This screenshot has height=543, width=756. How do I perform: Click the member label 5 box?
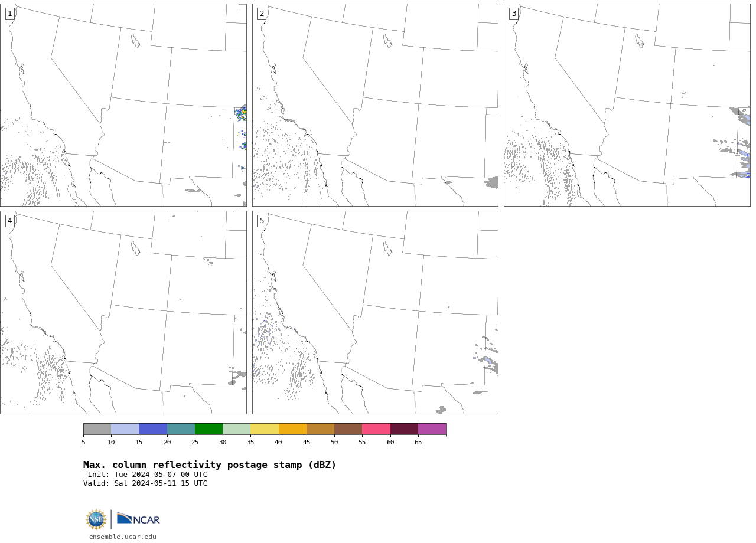tap(262, 221)
